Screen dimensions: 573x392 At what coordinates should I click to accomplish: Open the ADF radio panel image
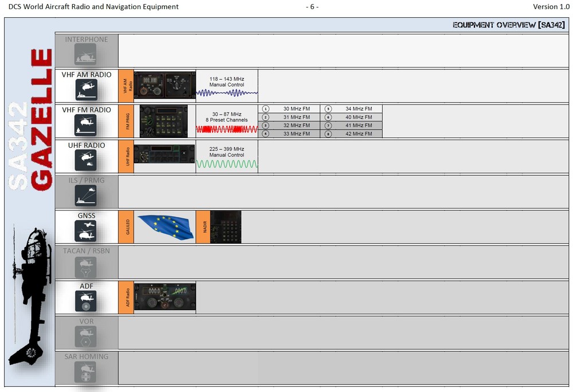click(165, 297)
